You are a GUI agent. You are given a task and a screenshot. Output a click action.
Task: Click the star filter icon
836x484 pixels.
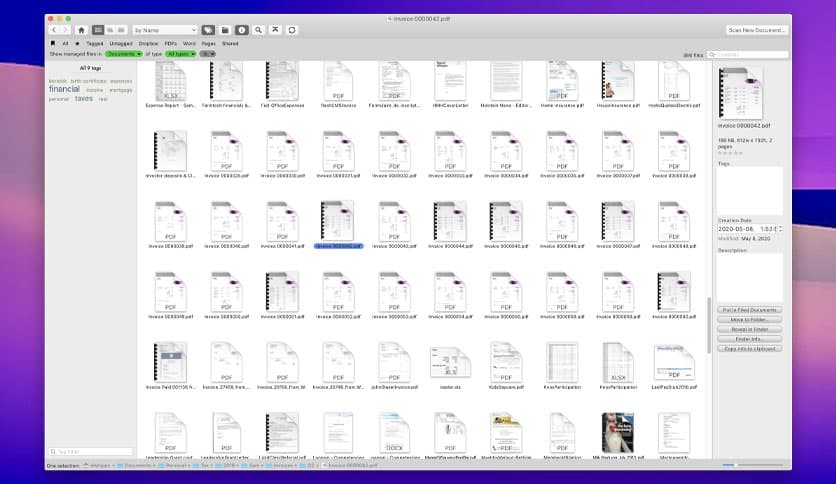pyautogui.click(x=77, y=44)
